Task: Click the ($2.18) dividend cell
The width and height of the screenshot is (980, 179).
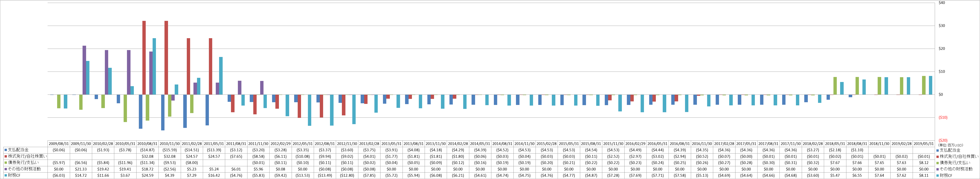Action: tap(835, 150)
